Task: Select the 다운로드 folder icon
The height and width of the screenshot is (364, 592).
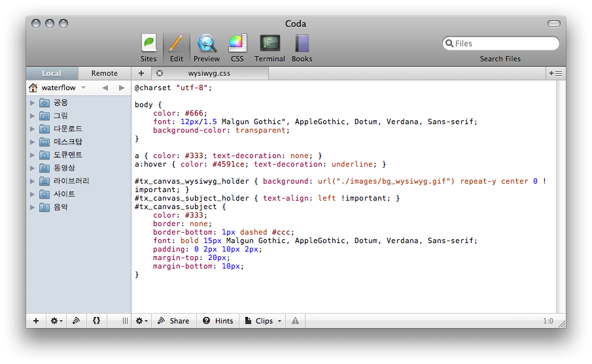Action: 44,129
